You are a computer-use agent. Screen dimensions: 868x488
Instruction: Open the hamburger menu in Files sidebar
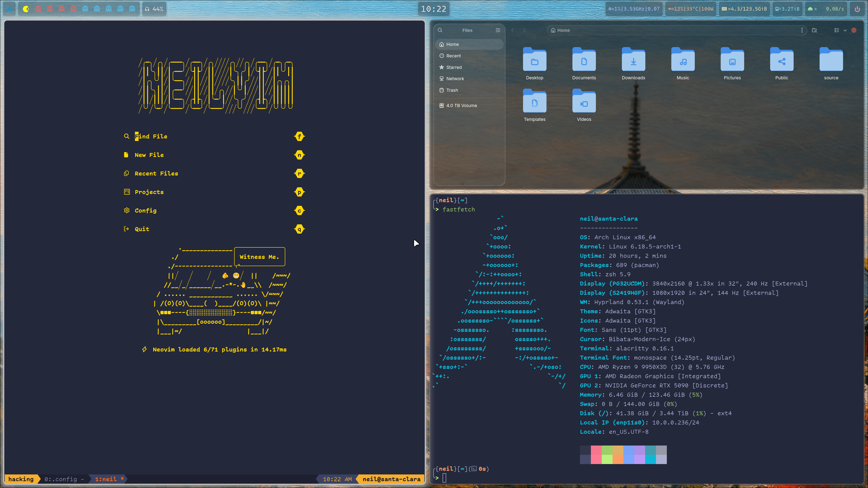tap(498, 30)
